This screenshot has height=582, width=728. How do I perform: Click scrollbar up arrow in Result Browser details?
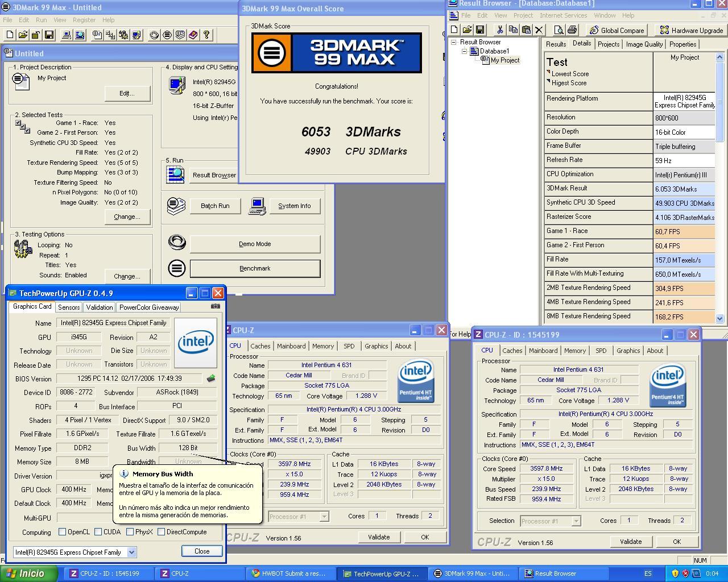719,57
